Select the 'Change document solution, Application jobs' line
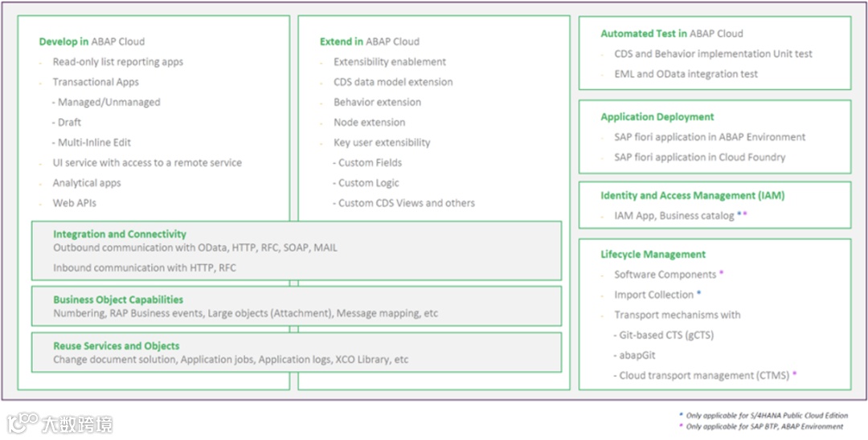This screenshot has width=868, height=440. pyautogui.click(x=231, y=359)
